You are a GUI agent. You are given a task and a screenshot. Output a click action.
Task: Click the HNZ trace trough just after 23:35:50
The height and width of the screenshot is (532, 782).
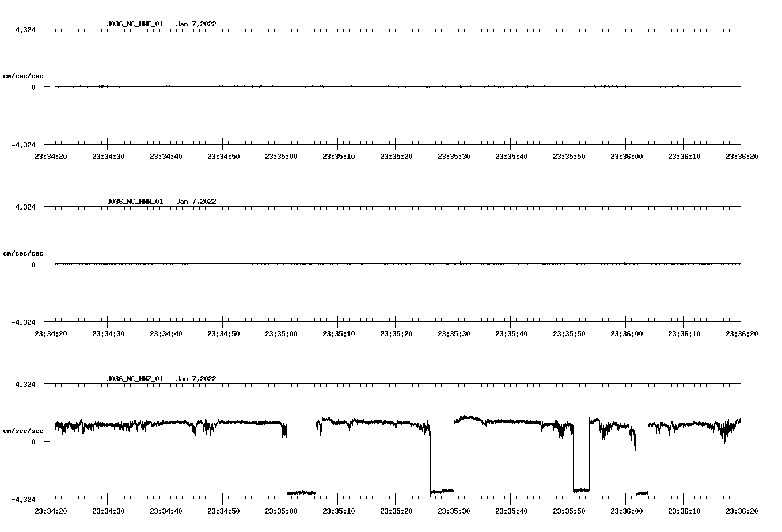[x=581, y=490]
